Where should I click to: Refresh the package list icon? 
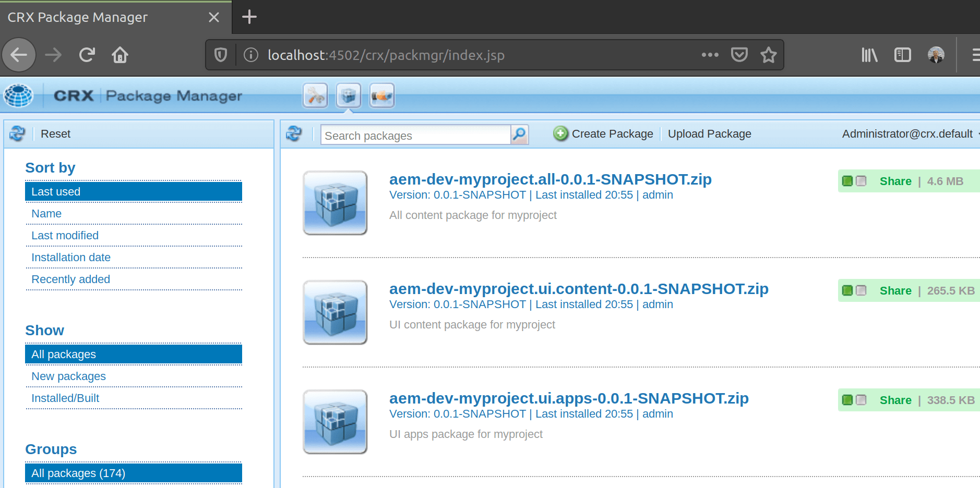click(x=294, y=134)
